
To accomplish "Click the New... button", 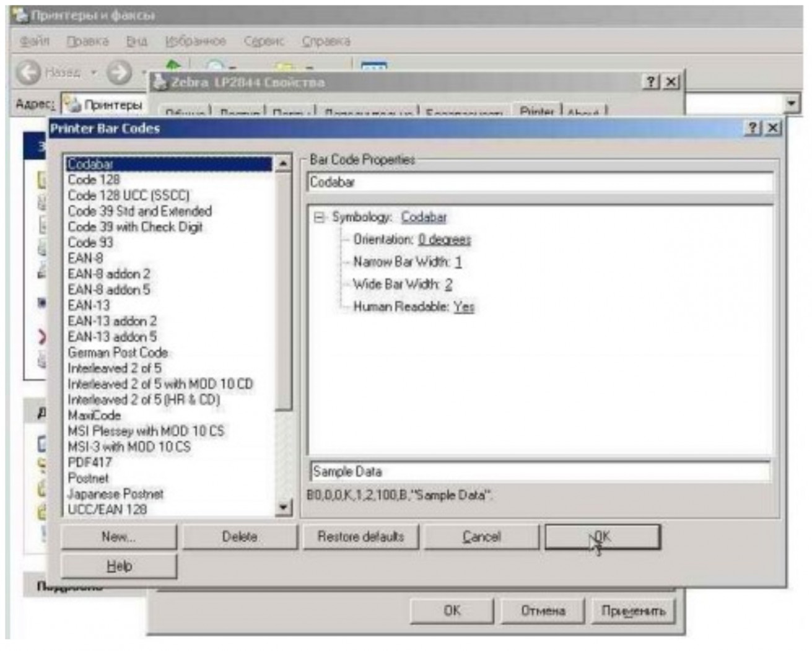I will coord(118,537).
